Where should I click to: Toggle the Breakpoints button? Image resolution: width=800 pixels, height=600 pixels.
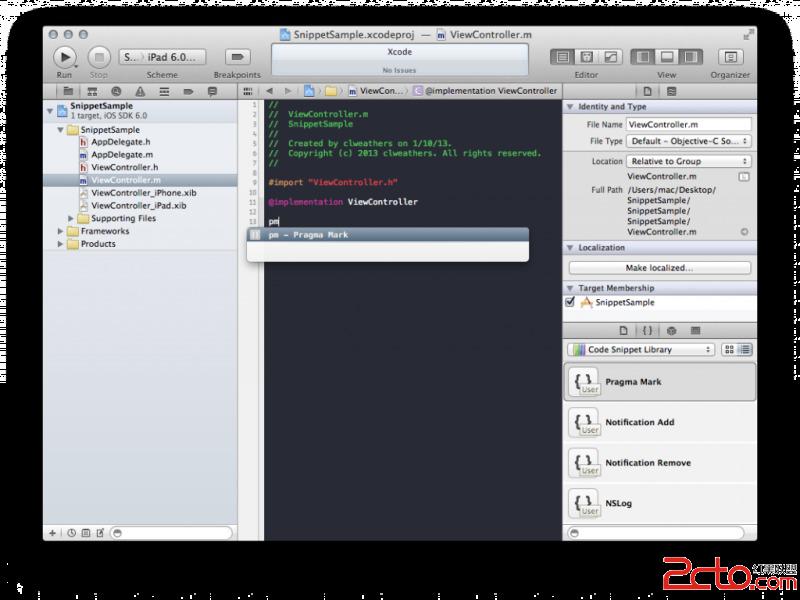237,57
